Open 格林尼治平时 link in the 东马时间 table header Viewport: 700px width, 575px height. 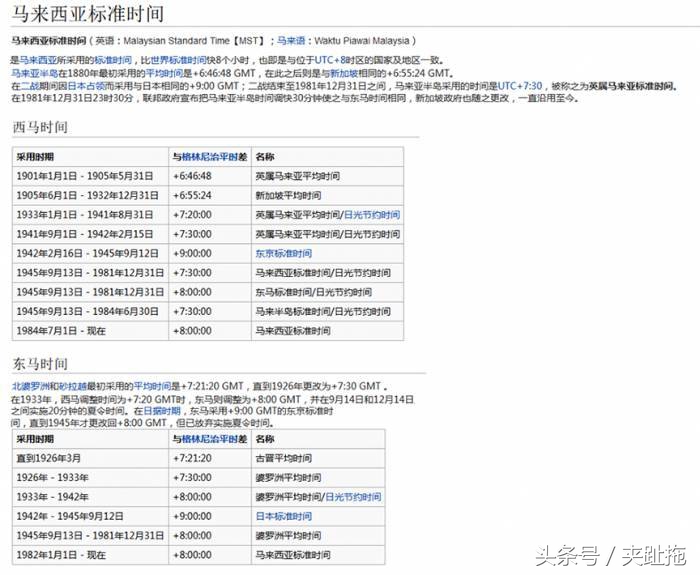pyautogui.click(x=210, y=439)
